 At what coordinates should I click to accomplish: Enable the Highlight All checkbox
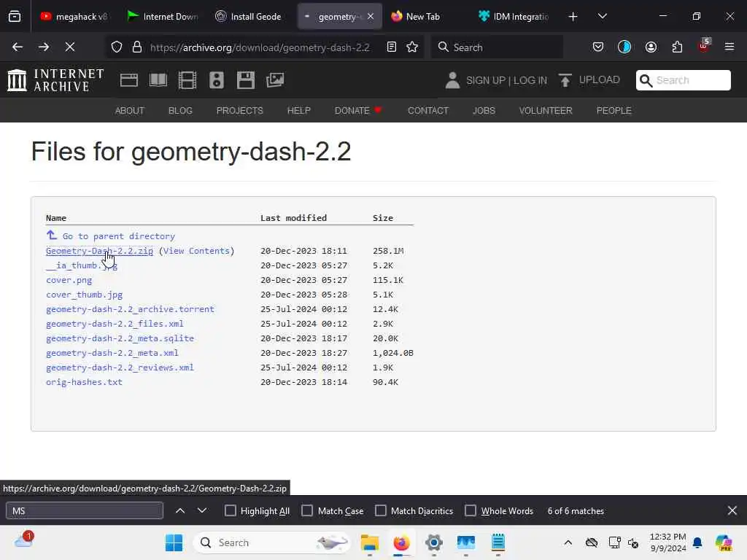click(231, 510)
